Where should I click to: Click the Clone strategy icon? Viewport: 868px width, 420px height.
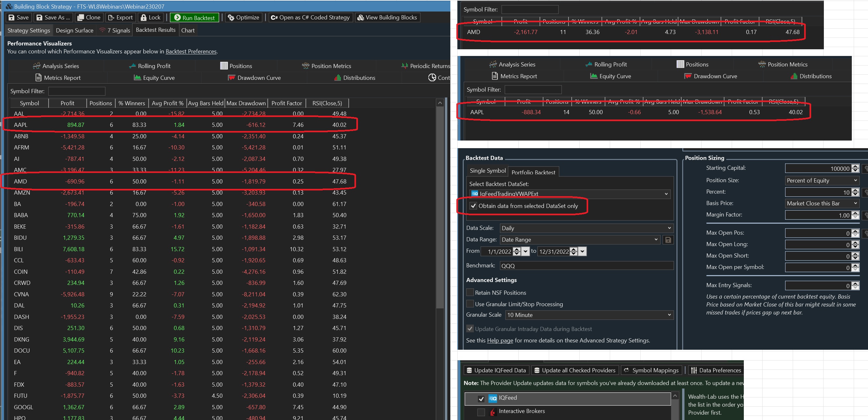pyautogui.click(x=81, y=17)
